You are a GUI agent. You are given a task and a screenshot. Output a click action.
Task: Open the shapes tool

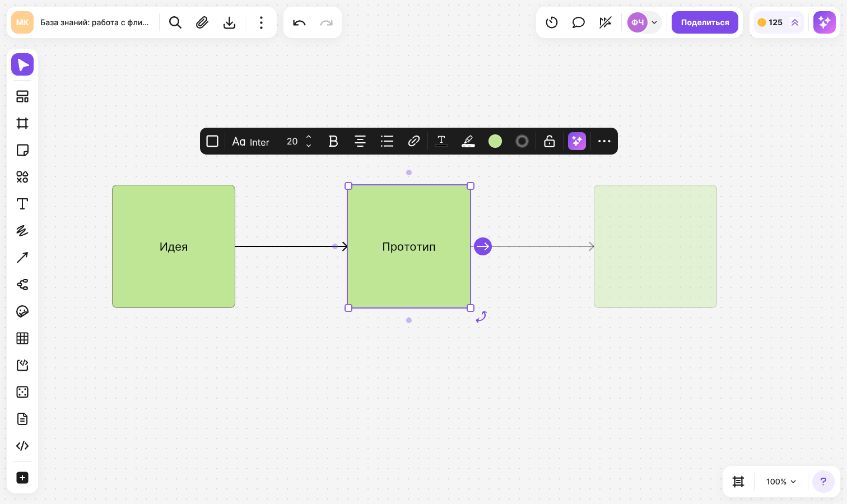[x=22, y=177]
